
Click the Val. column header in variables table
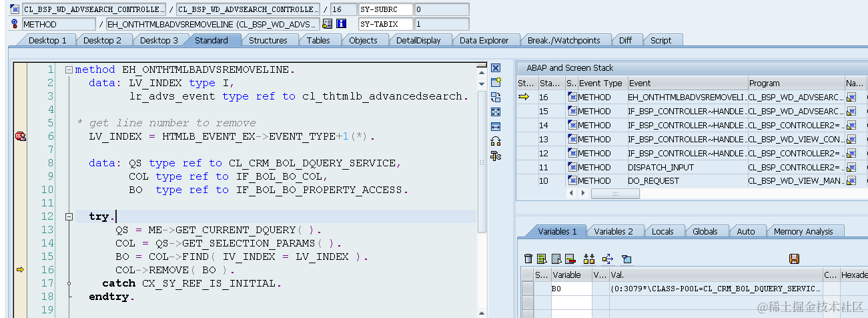(x=715, y=275)
